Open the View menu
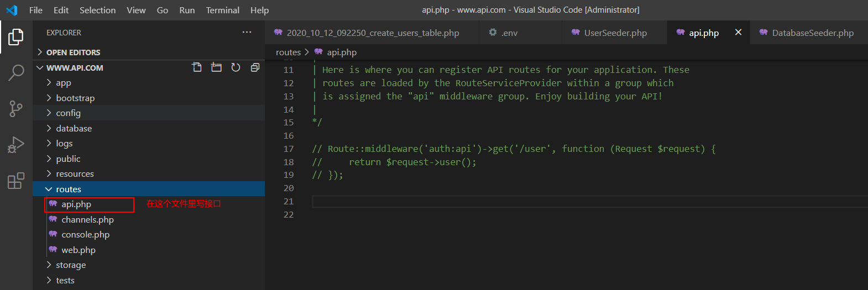The width and height of the screenshot is (868, 290). coord(136,10)
